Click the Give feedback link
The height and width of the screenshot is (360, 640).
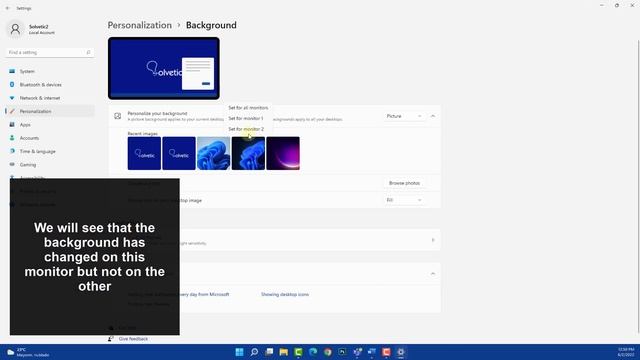133,339
